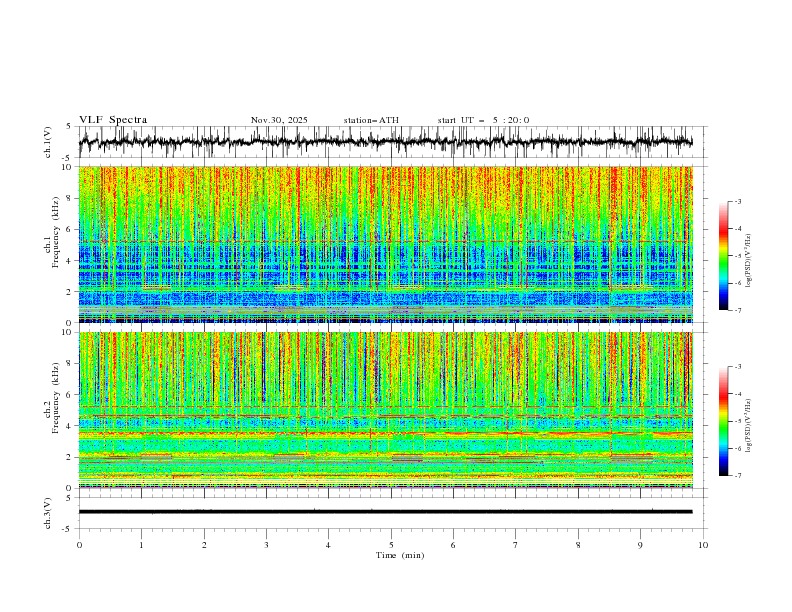Click the "ch.3(V)" axis label

[47, 513]
